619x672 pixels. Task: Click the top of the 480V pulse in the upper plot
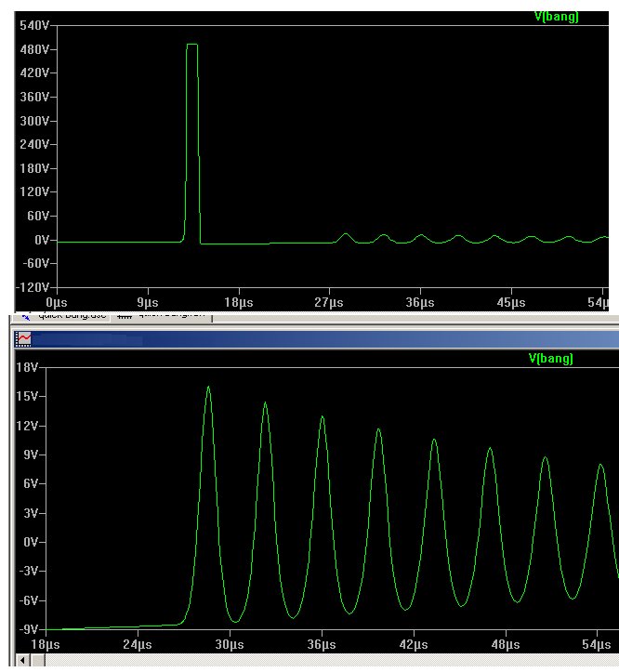tap(192, 45)
